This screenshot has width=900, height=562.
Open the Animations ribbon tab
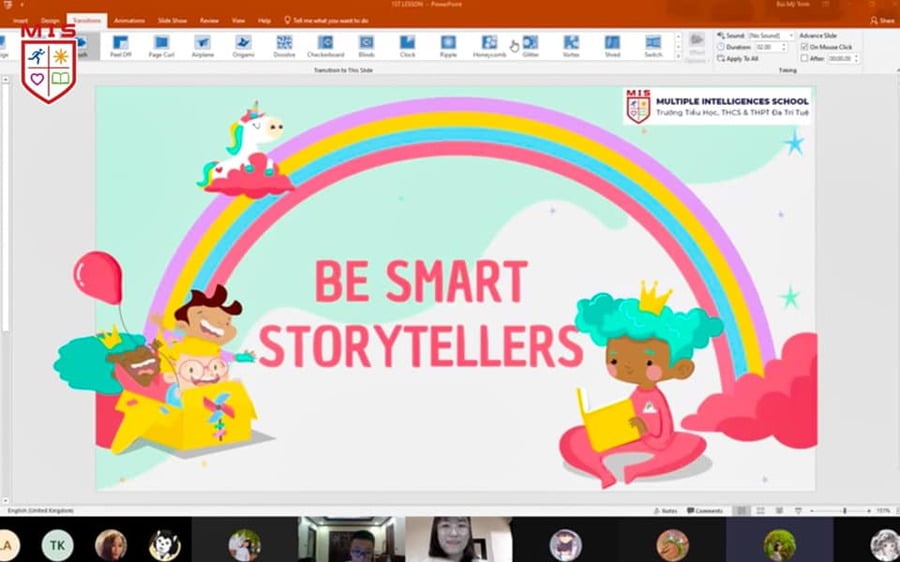(x=129, y=20)
